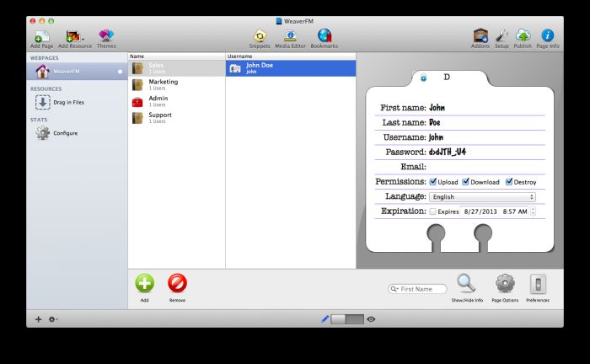Click the First Name search box
Viewport: 590px width, 364px height.
[418, 289]
